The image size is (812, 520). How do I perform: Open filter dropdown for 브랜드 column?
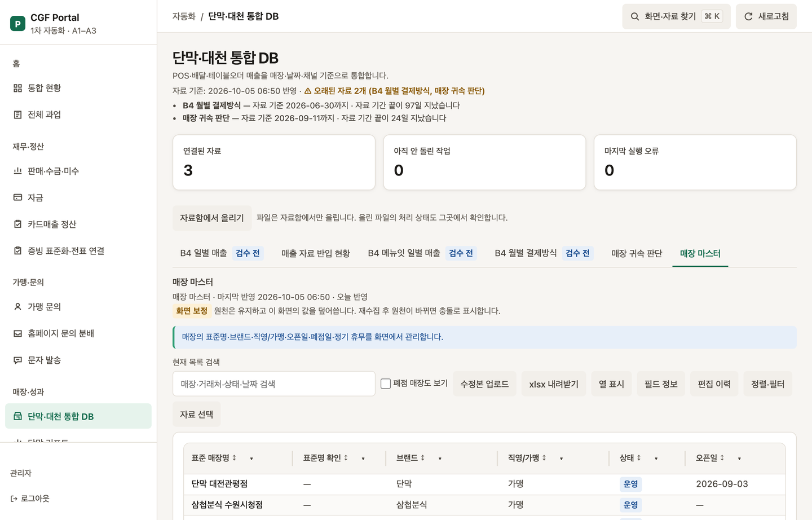pyautogui.click(x=440, y=459)
